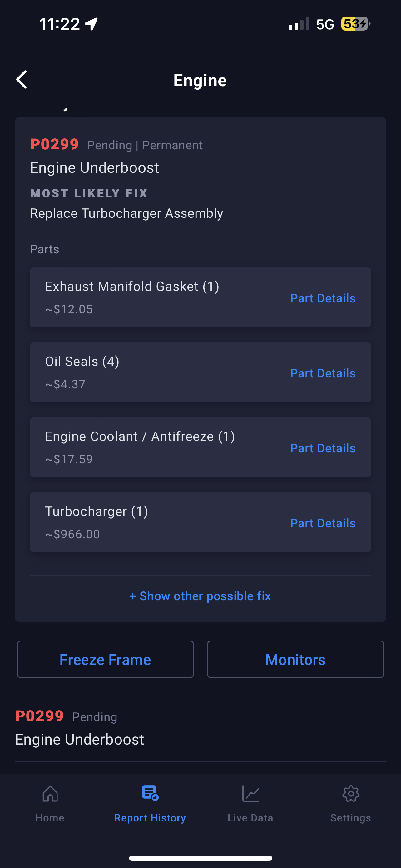Tap the location arrow in status bar
This screenshot has width=401, height=868.
pyautogui.click(x=91, y=24)
